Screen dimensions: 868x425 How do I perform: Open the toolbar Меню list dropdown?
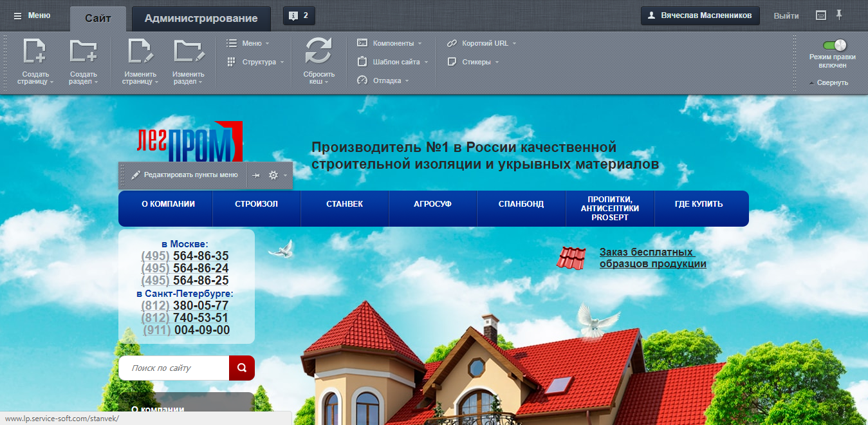(x=248, y=43)
